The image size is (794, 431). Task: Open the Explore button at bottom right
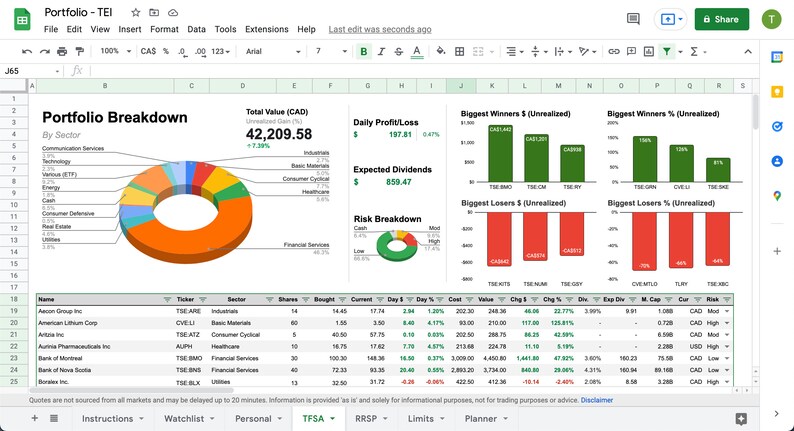pos(741,419)
